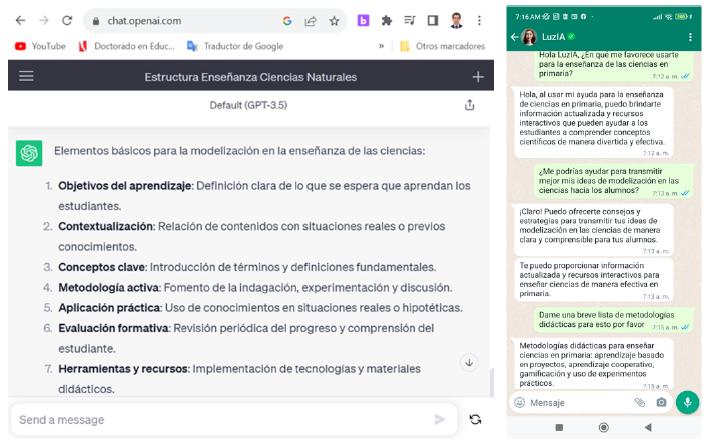
Task: Click the Android home circle button
Action: click(x=603, y=427)
